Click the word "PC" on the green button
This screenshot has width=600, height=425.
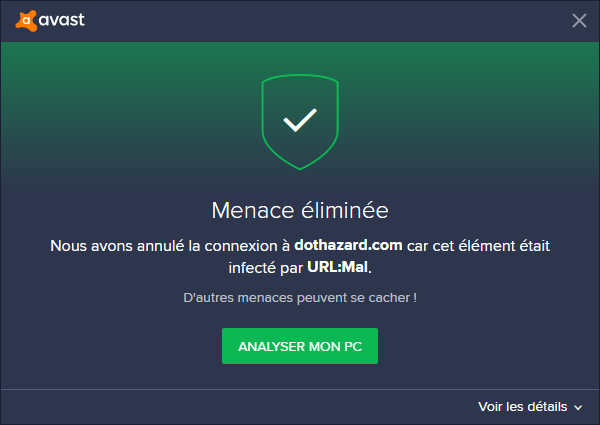(x=351, y=345)
